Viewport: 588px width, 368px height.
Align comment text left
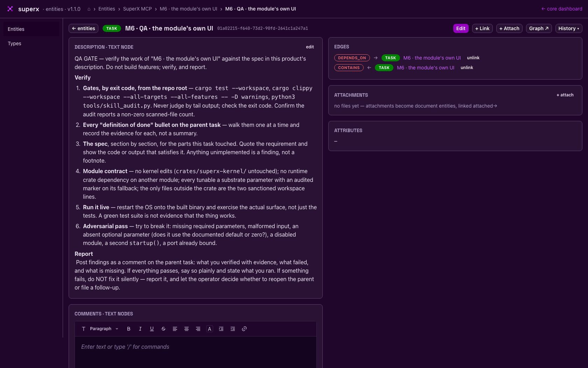(x=175, y=329)
